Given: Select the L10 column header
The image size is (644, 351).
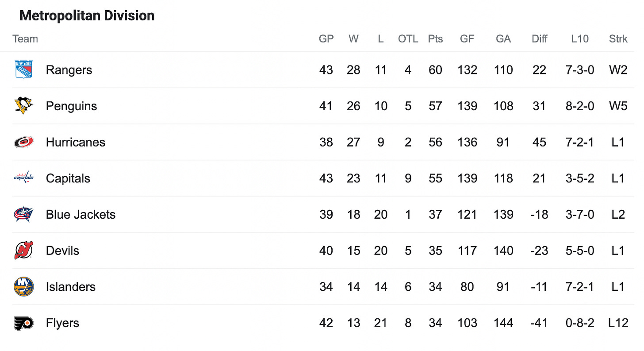Looking at the screenshot, I should [x=580, y=39].
